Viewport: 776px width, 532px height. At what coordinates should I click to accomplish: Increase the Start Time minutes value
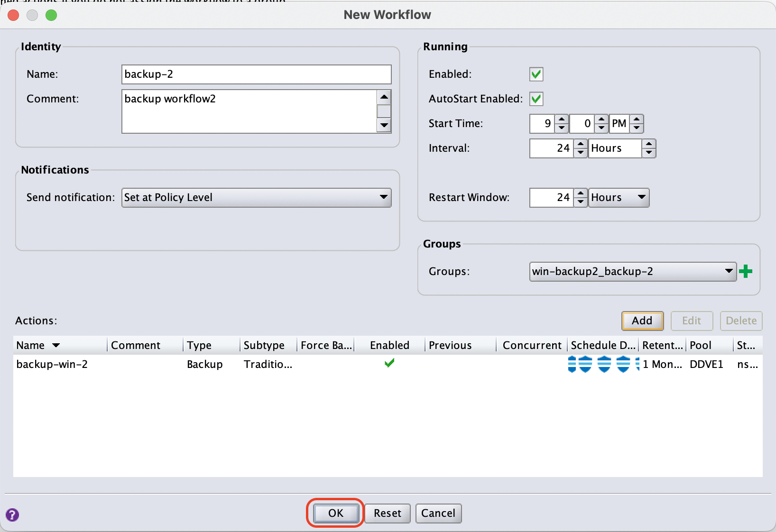[x=601, y=119]
